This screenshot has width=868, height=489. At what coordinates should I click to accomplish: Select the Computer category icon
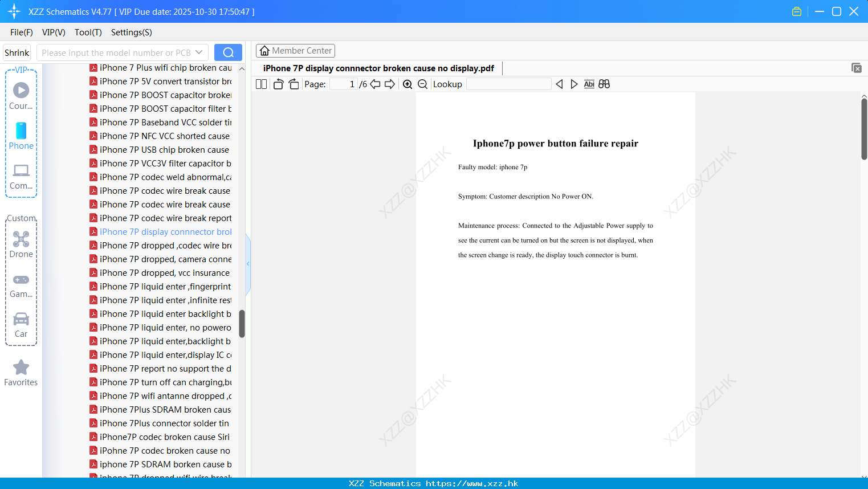coord(21,176)
